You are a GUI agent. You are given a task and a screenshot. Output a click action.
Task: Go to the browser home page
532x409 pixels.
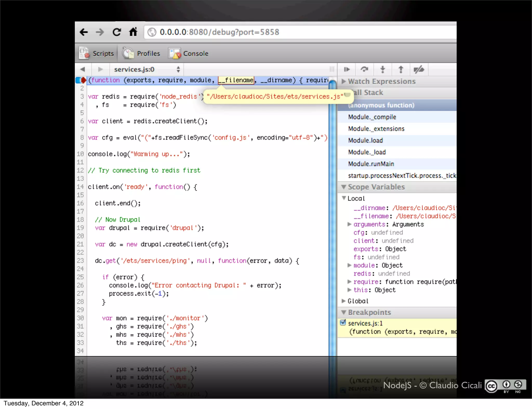point(133,32)
